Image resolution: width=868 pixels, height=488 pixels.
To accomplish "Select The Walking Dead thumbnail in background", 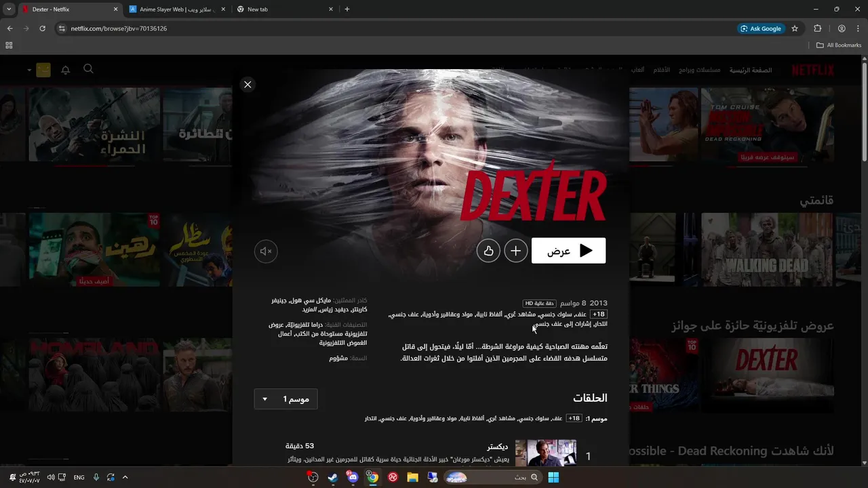I will (767, 249).
